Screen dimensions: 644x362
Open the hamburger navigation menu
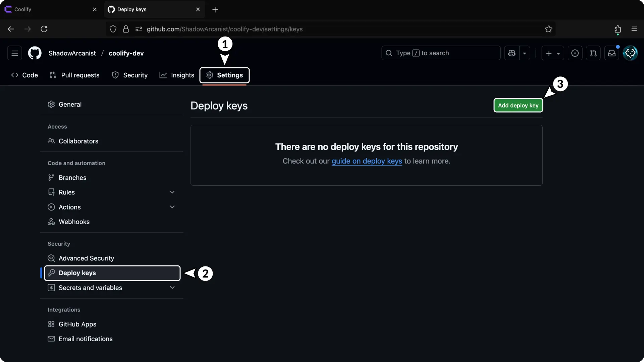pyautogui.click(x=14, y=53)
